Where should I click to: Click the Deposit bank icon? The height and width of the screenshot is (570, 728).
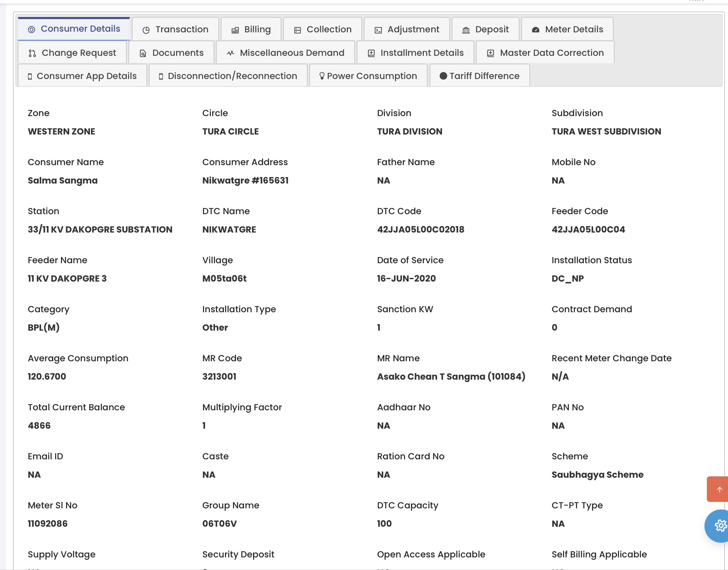click(x=466, y=30)
